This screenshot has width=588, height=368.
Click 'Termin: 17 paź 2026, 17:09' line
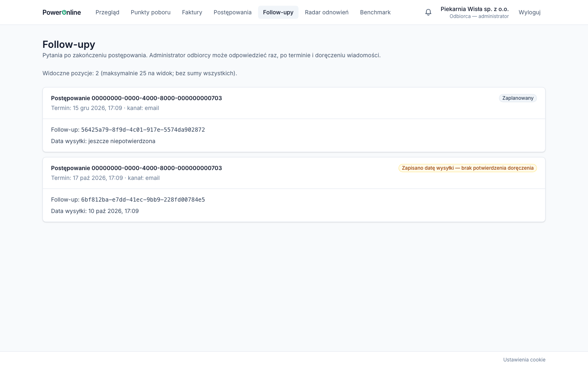click(105, 178)
